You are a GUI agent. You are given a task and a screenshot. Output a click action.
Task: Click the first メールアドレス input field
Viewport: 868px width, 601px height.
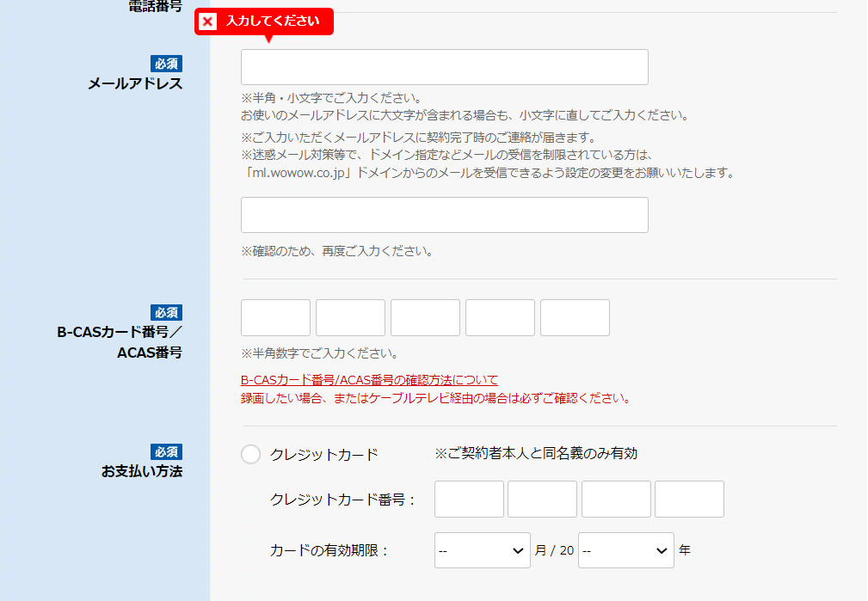444,67
